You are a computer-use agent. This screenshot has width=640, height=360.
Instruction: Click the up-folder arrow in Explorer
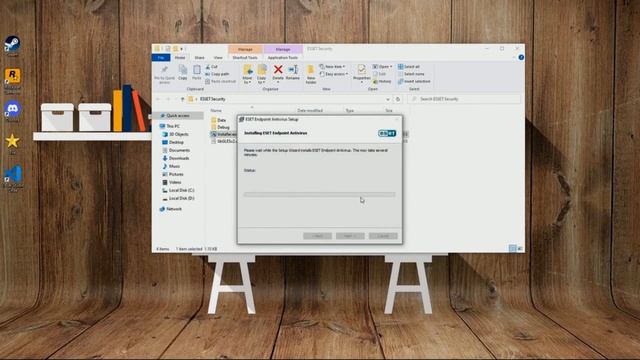click(182, 99)
